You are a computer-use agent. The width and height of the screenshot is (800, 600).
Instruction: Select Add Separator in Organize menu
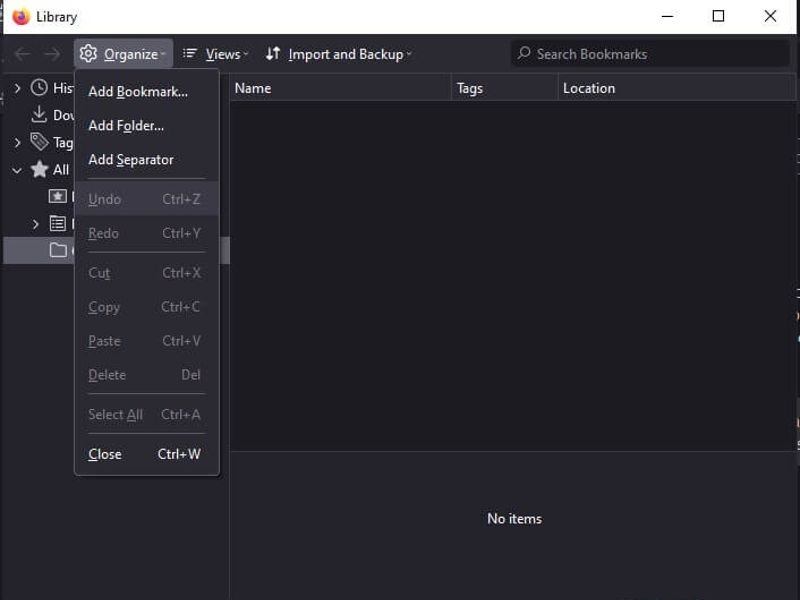click(x=147, y=160)
